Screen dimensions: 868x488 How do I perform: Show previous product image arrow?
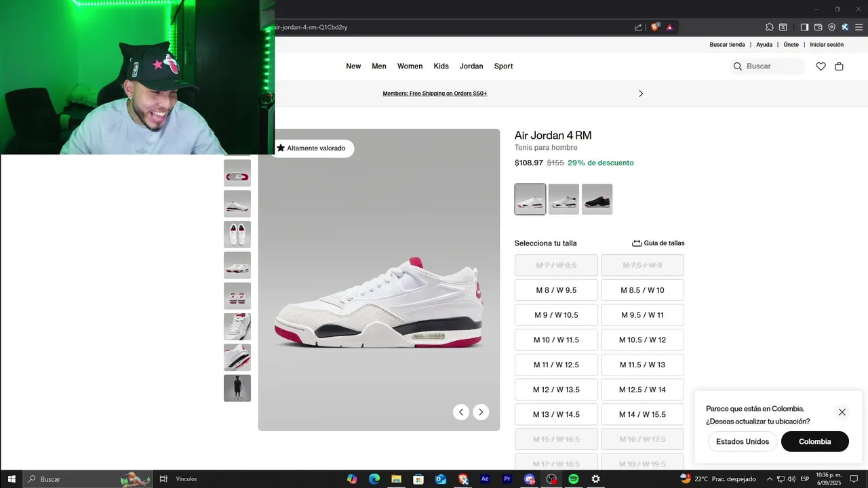pyautogui.click(x=461, y=412)
